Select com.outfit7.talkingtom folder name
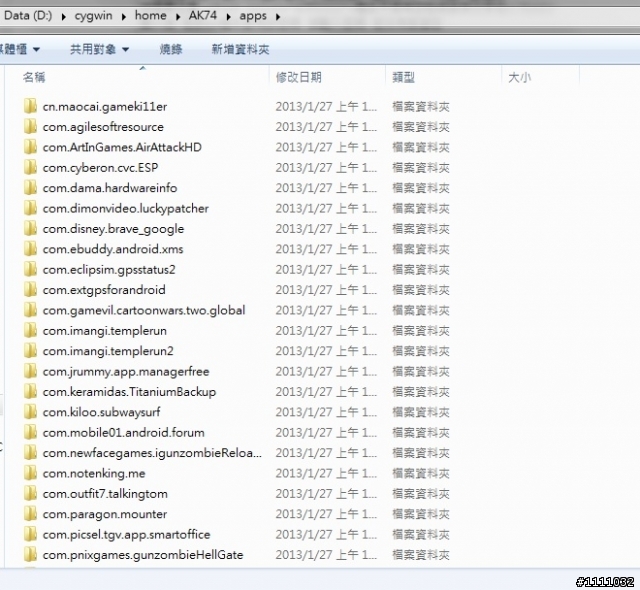Screen dimensions: 640x590 [x=105, y=494]
